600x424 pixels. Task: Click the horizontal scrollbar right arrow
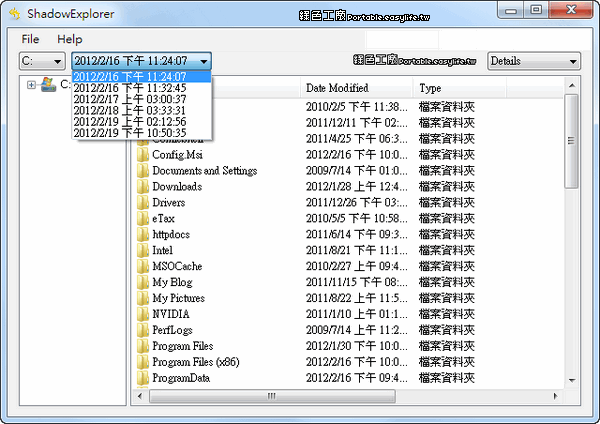tap(556, 396)
